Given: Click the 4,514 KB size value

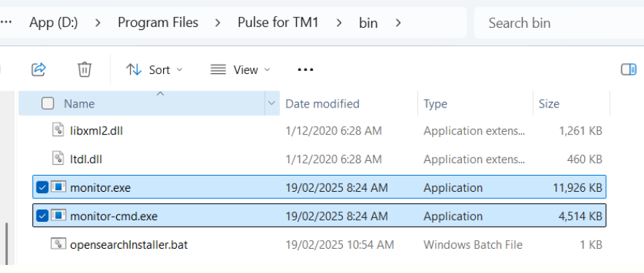Looking at the screenshot, I should pos(580,216).
